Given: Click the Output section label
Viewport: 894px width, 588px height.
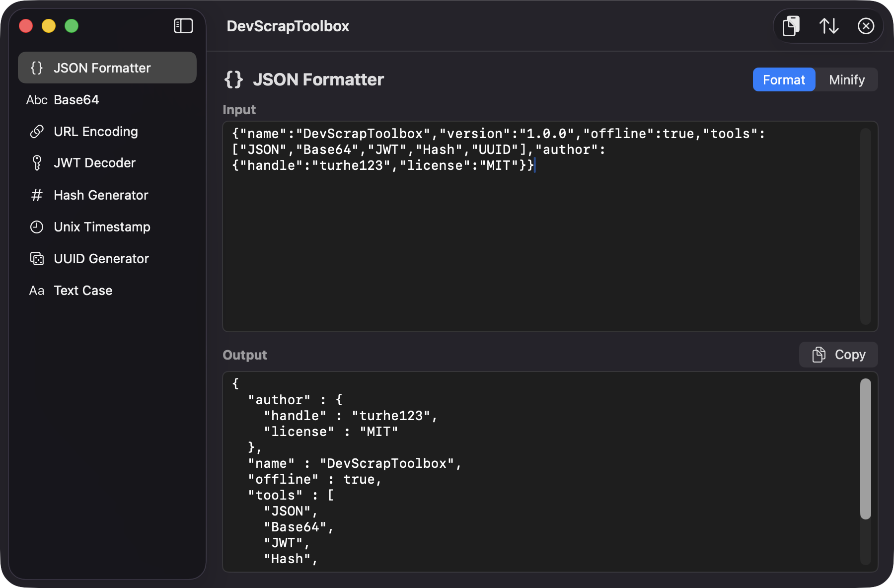Looking at the screenshot, I should coord(245,355).
